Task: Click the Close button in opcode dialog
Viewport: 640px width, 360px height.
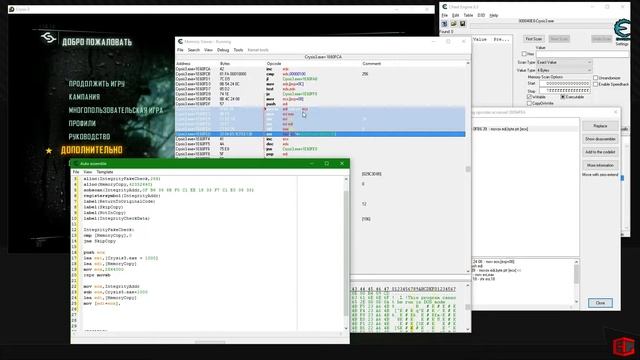Action: [600, 303]
